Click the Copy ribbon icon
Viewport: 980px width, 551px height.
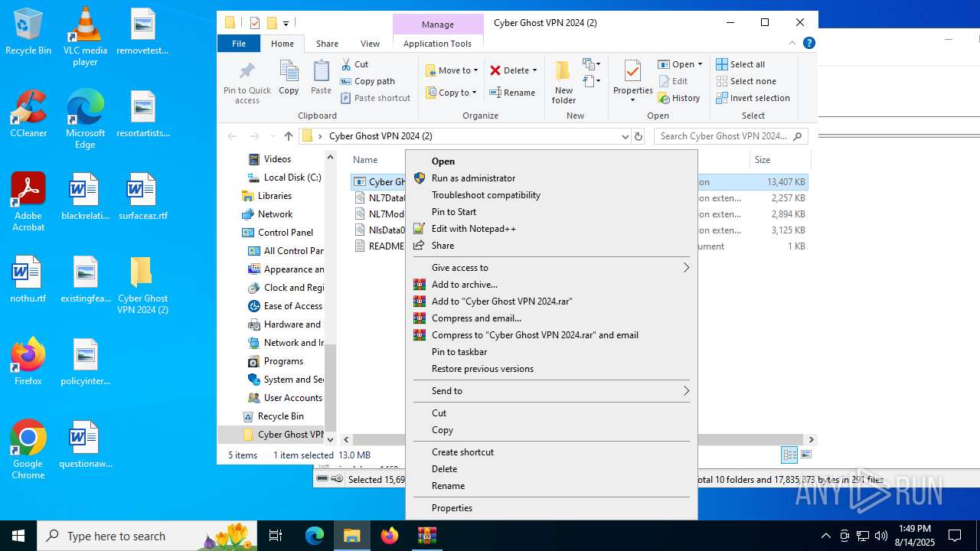[289, 78]
